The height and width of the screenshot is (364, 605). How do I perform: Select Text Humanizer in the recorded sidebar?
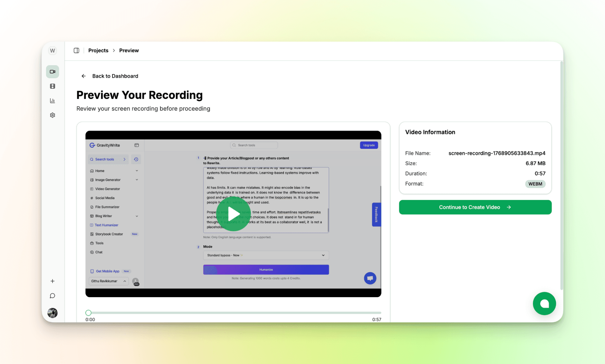coord(106,225)
